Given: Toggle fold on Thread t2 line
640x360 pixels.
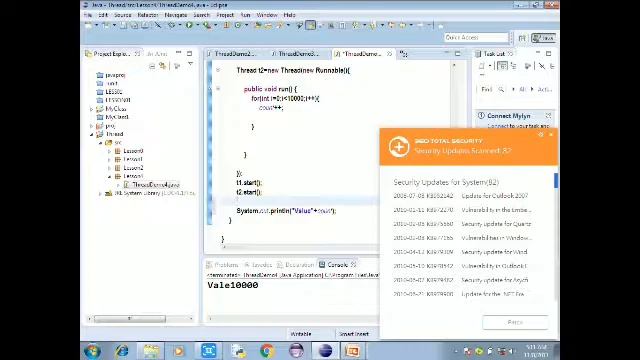Looking at the screenshot, I should click(x=218, y=70).
